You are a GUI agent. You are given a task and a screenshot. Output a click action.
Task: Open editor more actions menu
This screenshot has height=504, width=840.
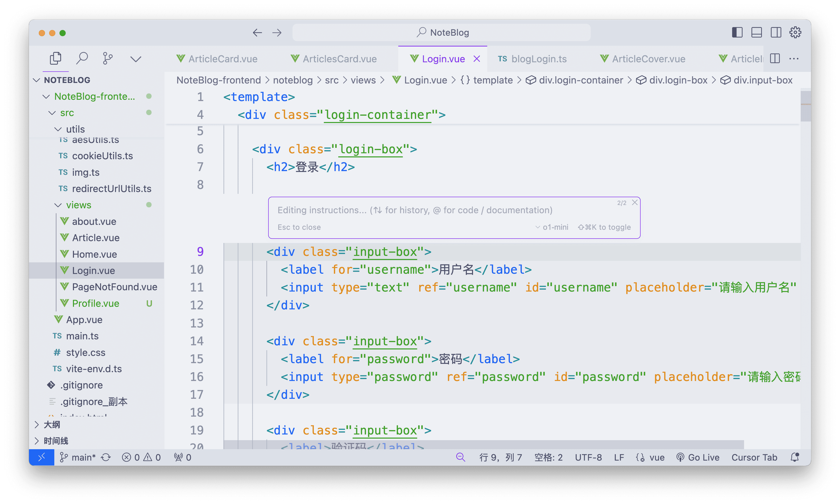794,58
